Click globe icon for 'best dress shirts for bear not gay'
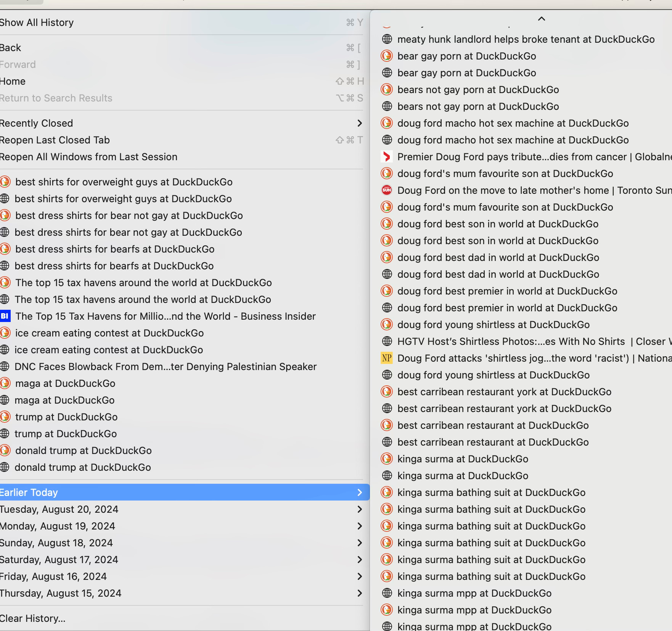 tap(5, 232)
